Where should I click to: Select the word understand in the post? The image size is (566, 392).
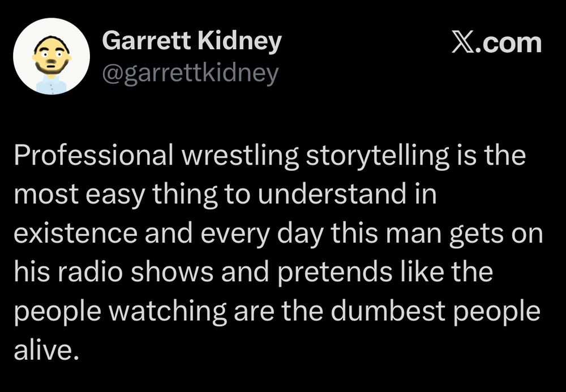pyautogui.click(x=332, y=194)
